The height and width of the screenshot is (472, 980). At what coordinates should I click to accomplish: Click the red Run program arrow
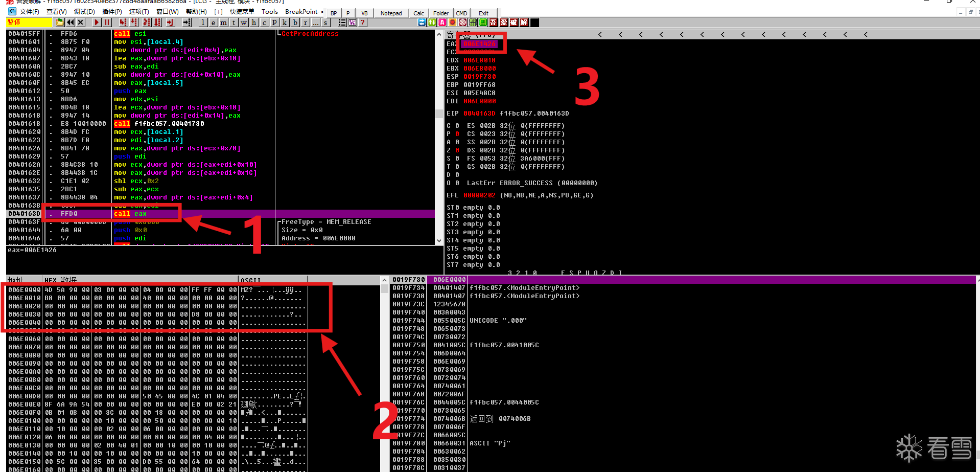point(97,23)
